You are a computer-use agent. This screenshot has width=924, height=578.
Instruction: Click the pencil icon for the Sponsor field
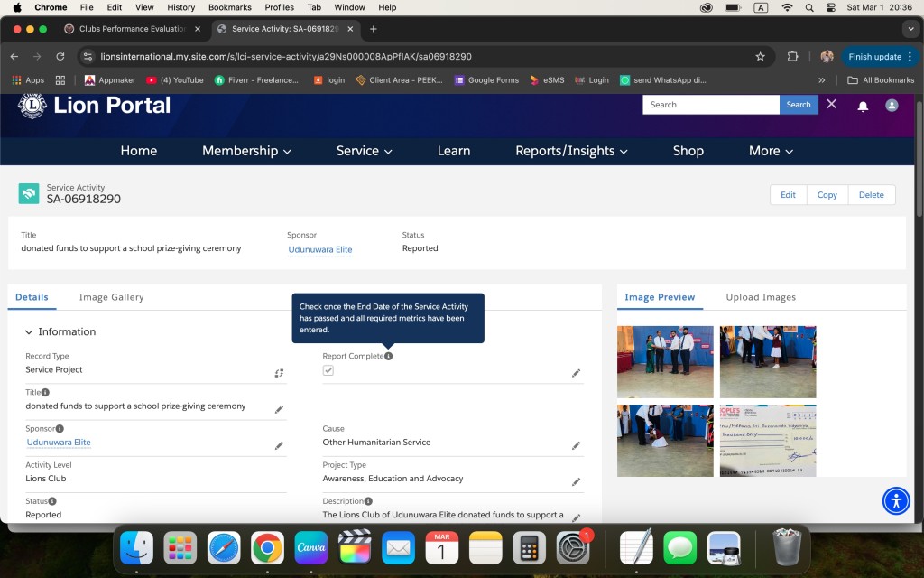(x=279, y=446)
